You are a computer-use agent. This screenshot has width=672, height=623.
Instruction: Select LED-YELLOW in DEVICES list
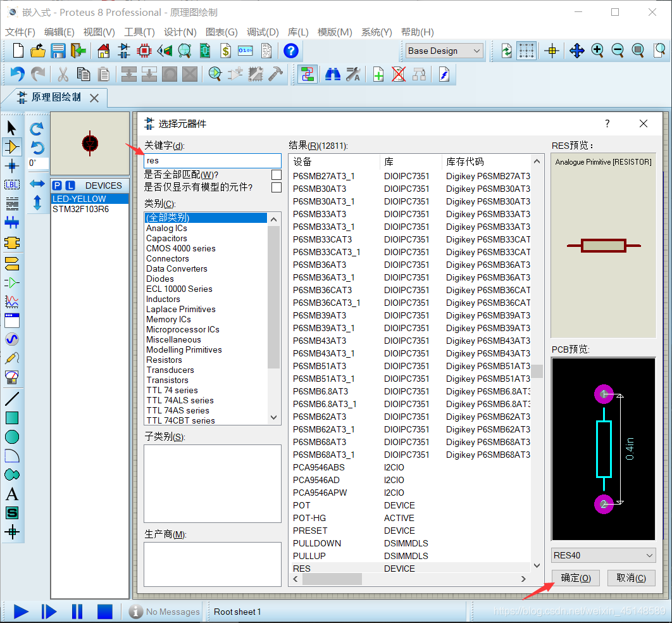click(89, 199)
